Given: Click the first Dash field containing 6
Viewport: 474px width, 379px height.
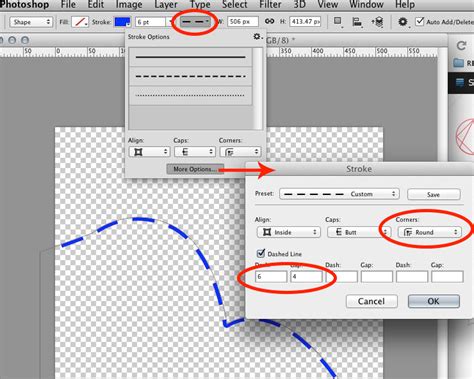Looking at the screenshot, I should click(271, 277).
